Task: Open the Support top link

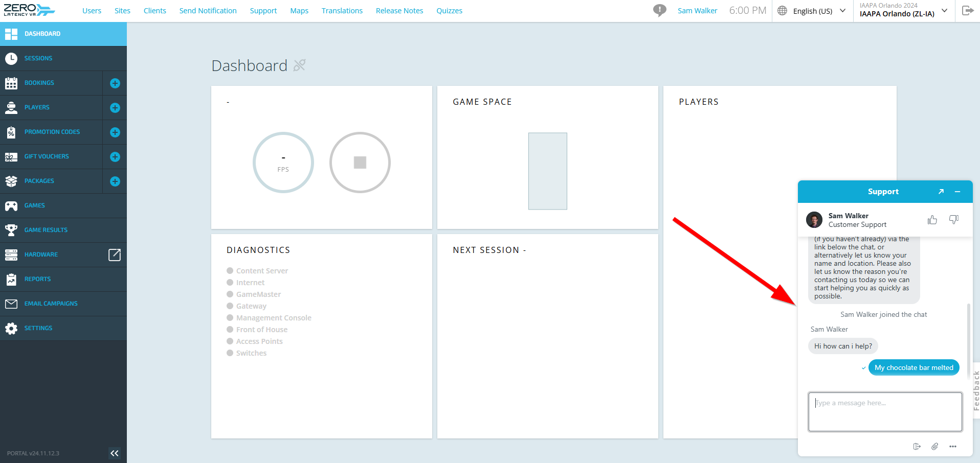Action: click(x=263, y=11)
